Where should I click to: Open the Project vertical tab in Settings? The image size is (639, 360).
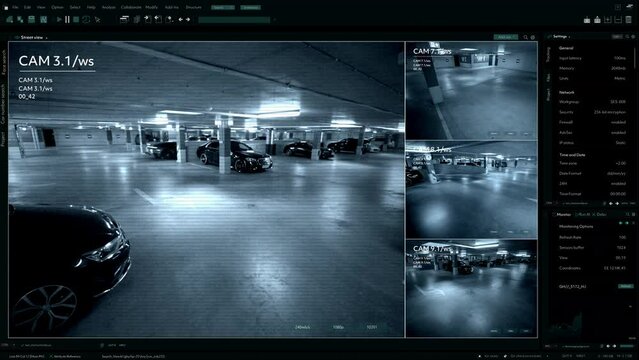click(548, 95)
